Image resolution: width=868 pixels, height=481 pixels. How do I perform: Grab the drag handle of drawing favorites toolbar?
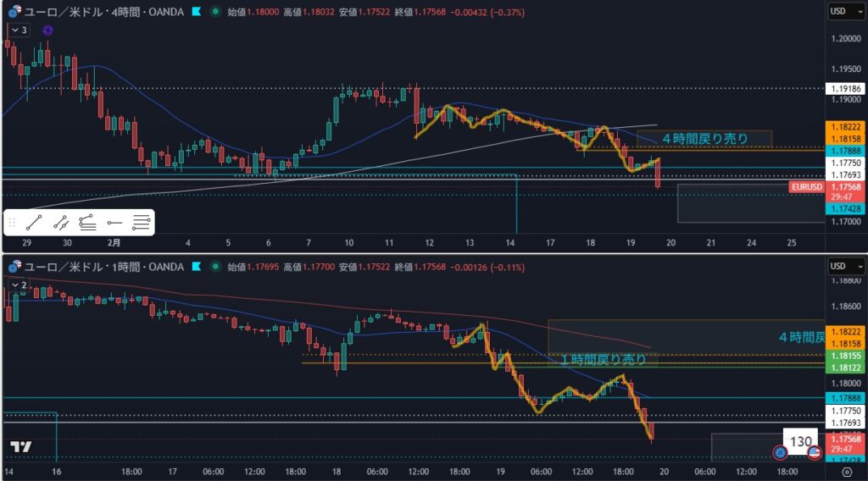(12, 224)
